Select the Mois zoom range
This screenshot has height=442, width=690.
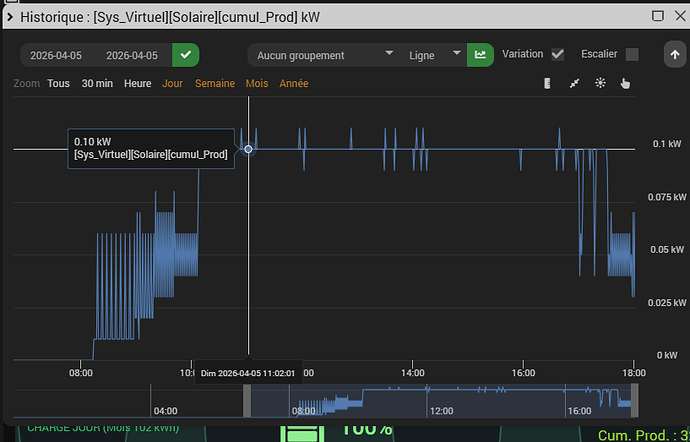[x=257, y=83]
